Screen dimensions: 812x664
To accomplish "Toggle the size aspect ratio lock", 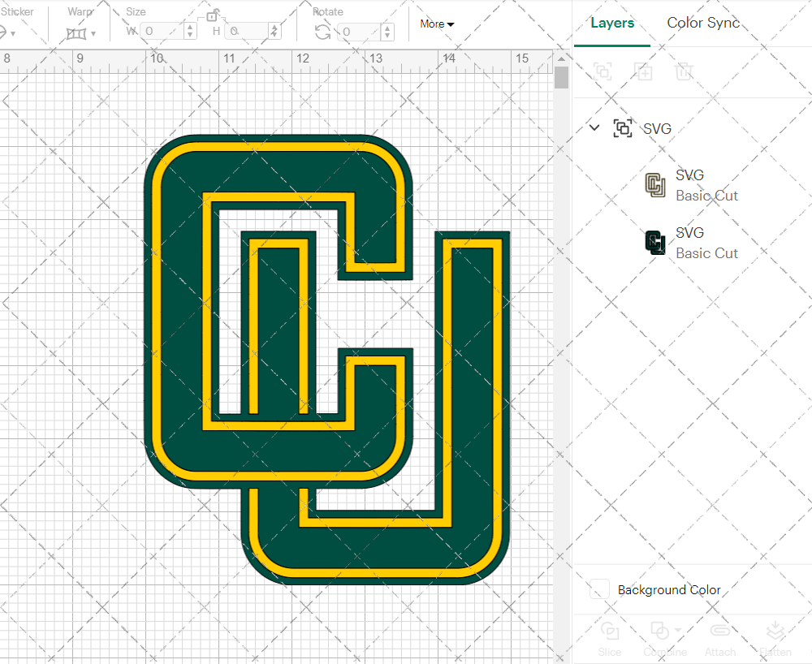I will pyautogui.click(x=213, y=15).
